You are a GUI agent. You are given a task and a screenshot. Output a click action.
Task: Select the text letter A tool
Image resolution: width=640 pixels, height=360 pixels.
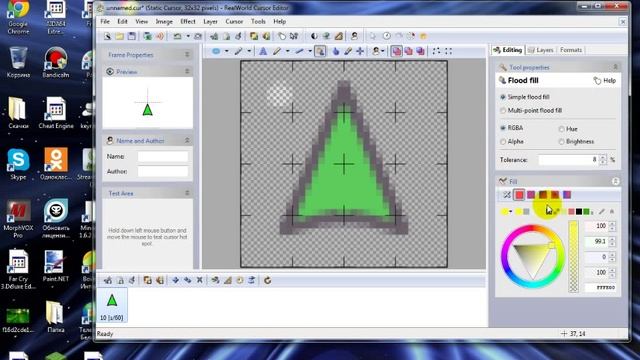[x=263, y=51]
